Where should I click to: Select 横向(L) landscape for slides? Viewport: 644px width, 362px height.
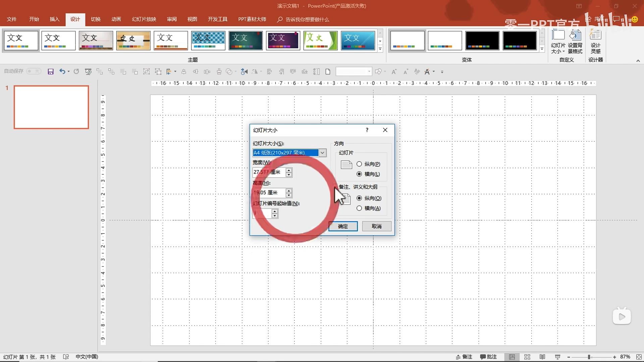point(368,174)
